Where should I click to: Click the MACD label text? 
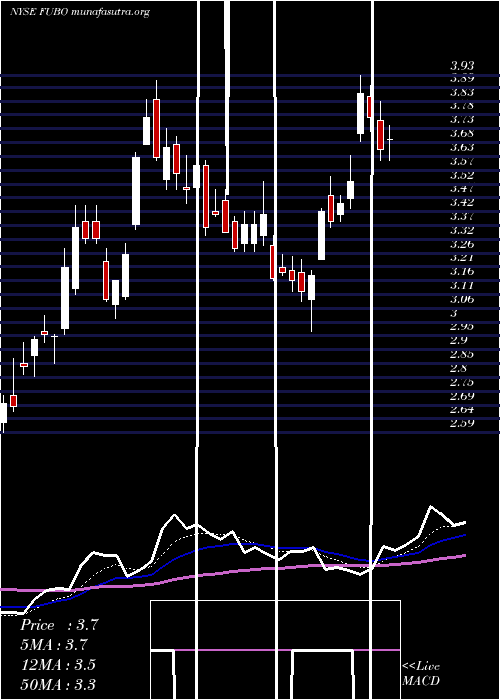click(421, 681)
